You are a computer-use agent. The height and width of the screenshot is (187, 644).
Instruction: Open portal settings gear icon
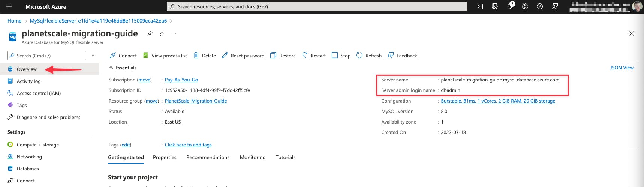click(x=525, y=6)
